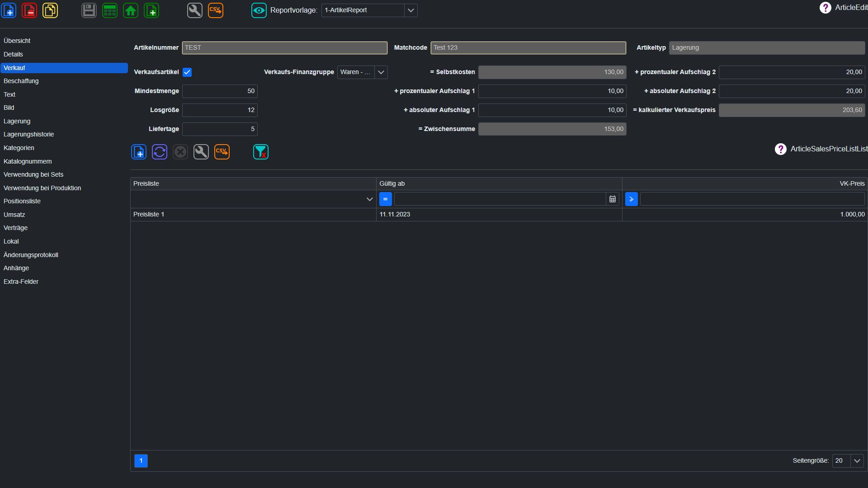
Task: Clear filters with the funnel icon
Action: [261, 152]
